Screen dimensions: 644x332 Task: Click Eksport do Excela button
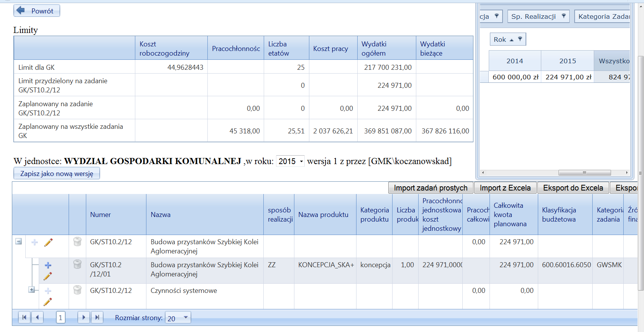[573, 188]
